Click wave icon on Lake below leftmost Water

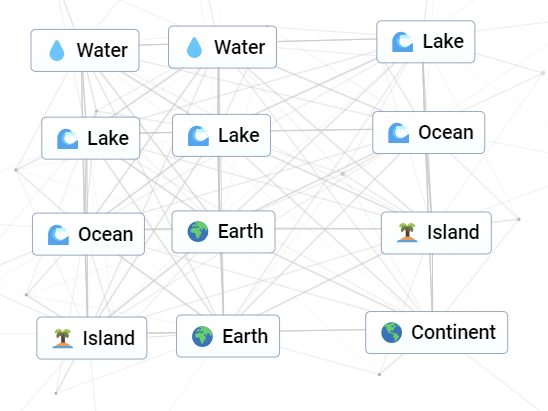[x=67, y=139]
